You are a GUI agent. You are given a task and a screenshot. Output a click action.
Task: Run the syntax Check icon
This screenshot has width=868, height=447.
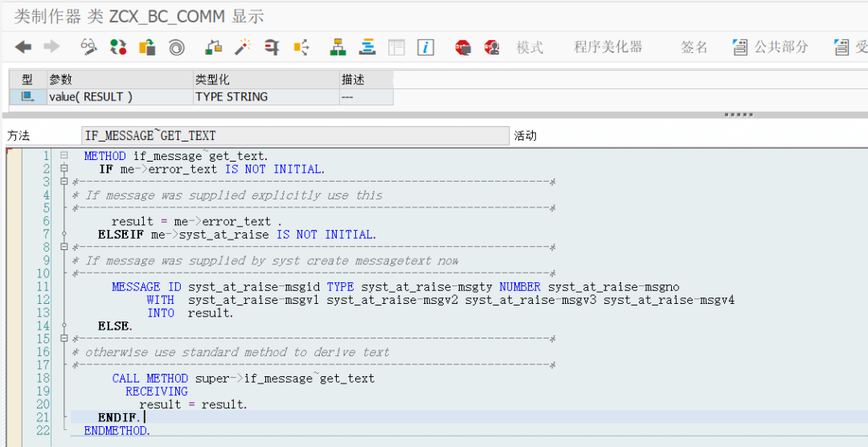(214, 47)
